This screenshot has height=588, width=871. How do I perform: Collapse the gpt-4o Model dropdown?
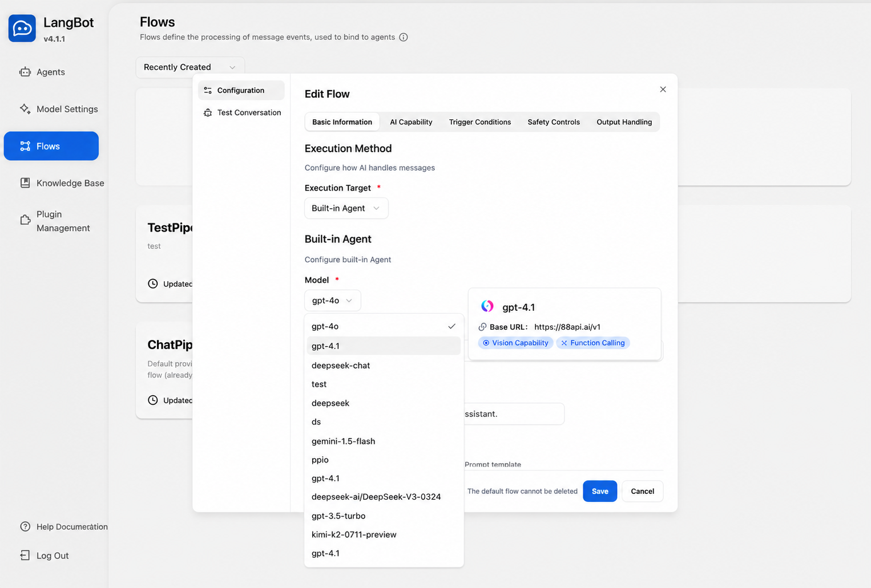[332, 301]
